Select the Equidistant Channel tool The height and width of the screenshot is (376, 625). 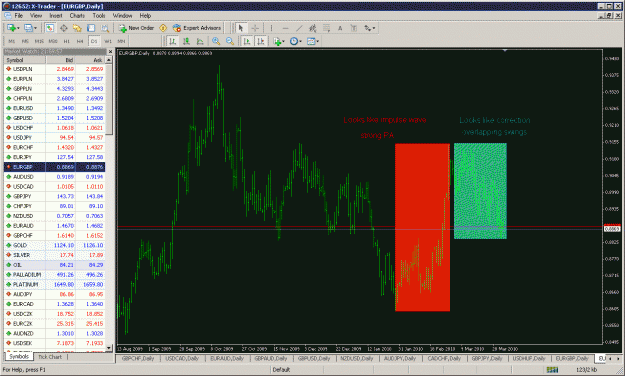coord(313,28)
